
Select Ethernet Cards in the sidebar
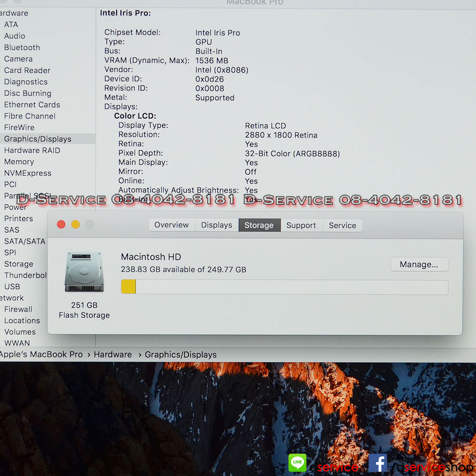tap(32, 105)
